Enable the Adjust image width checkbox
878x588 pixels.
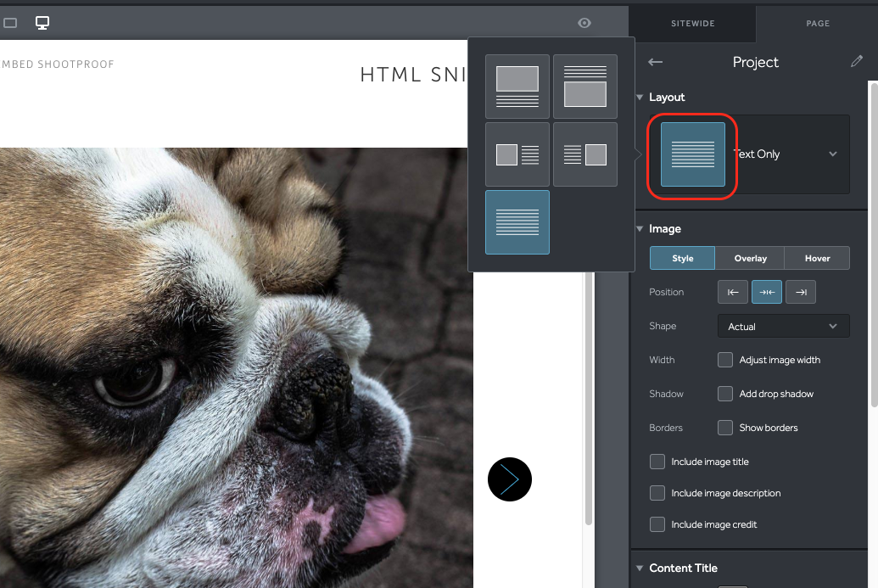click(x=725, y=360)
